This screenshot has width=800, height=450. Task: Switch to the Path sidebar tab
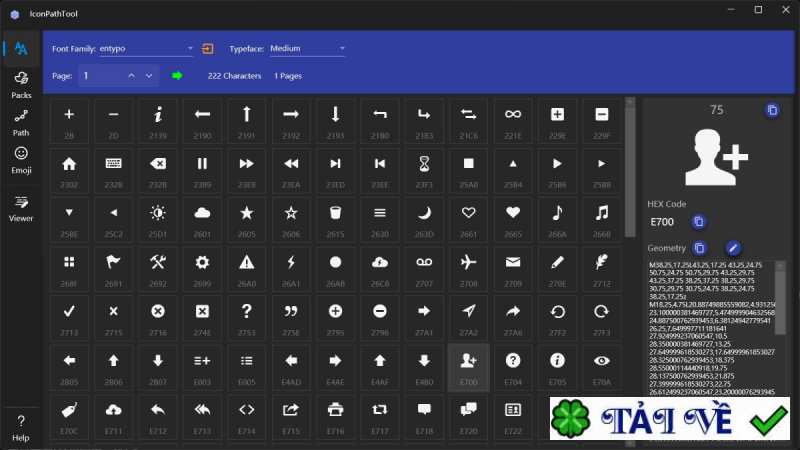tap(21, 123)
